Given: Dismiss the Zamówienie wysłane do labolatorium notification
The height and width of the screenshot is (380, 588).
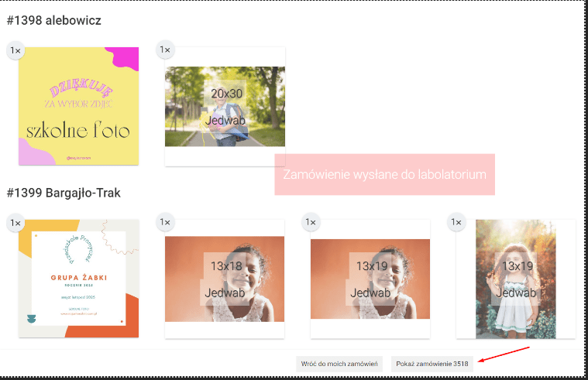Looking at the screenshot, I should point(384,174).
